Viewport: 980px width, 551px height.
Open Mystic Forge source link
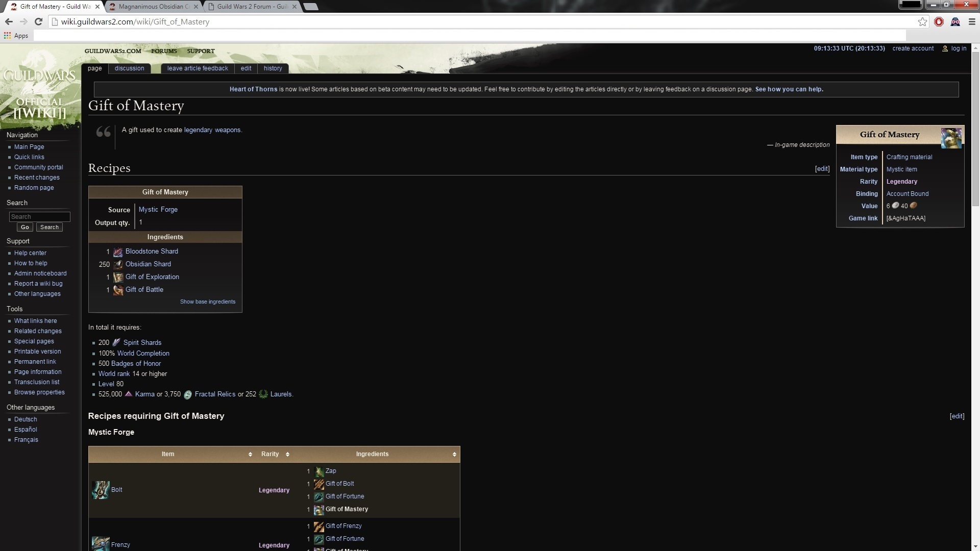(x=158, y=210)
